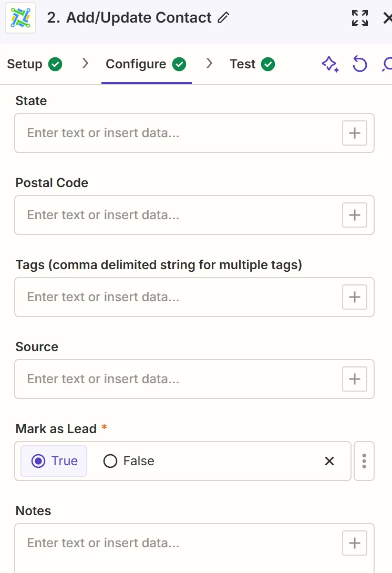This screenshot has width=392, height=573.
Task: Click the undo/refresh arrow icon
Action: (x=359, y=65)
